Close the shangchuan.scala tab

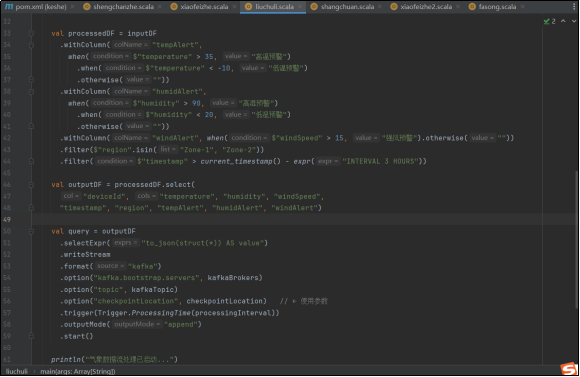click(380, 7)
